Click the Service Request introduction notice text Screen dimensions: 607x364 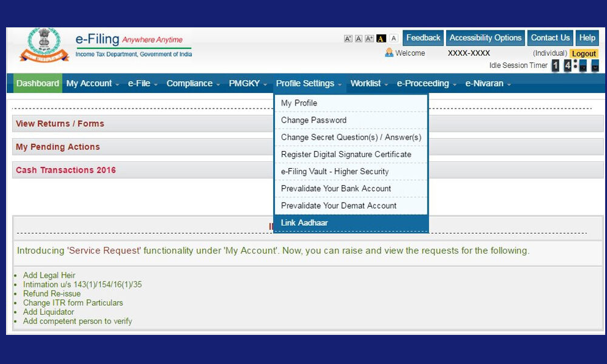click(x=273, y=251)
